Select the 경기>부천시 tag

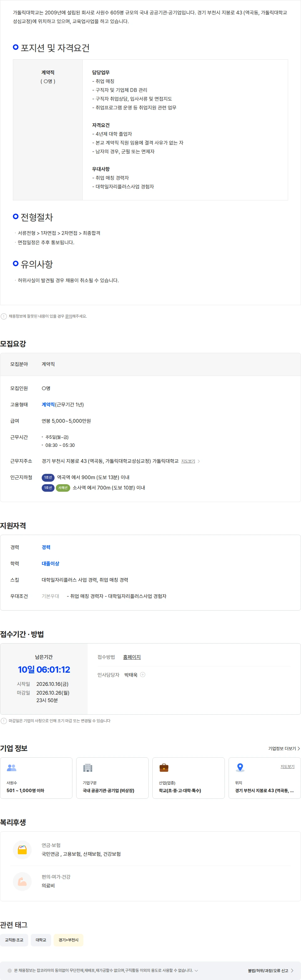(x=68, y=940)
